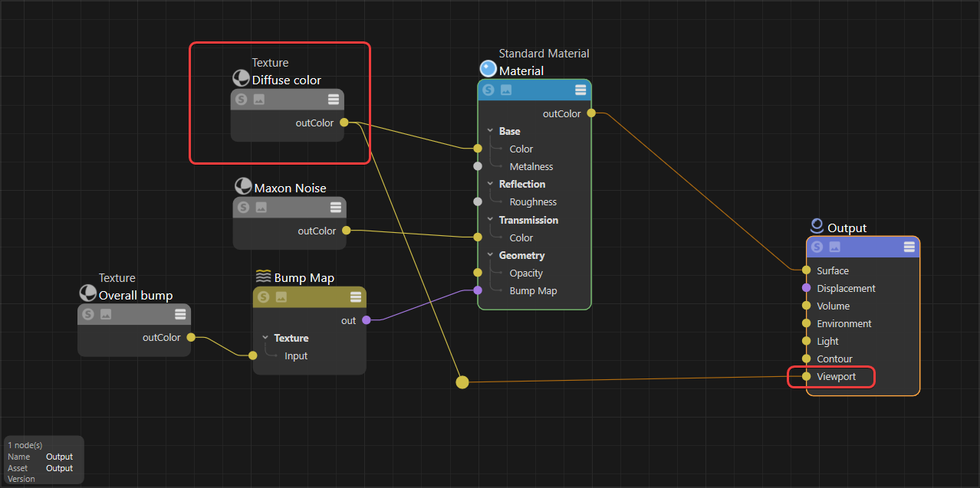
Task: Click the Output node title icon
Action: click(x=817, y=226)
